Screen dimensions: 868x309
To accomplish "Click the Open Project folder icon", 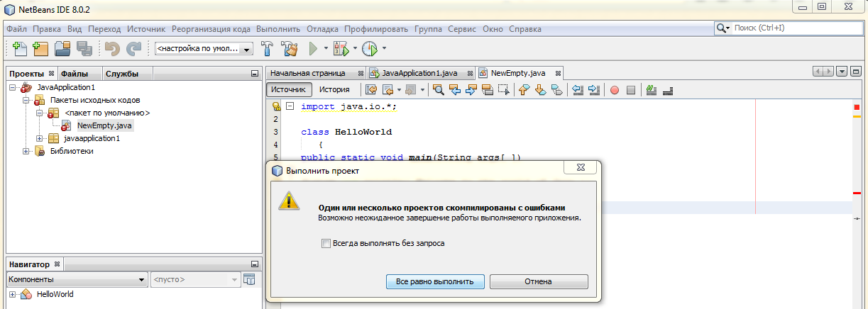I will [x=62, y=49].
